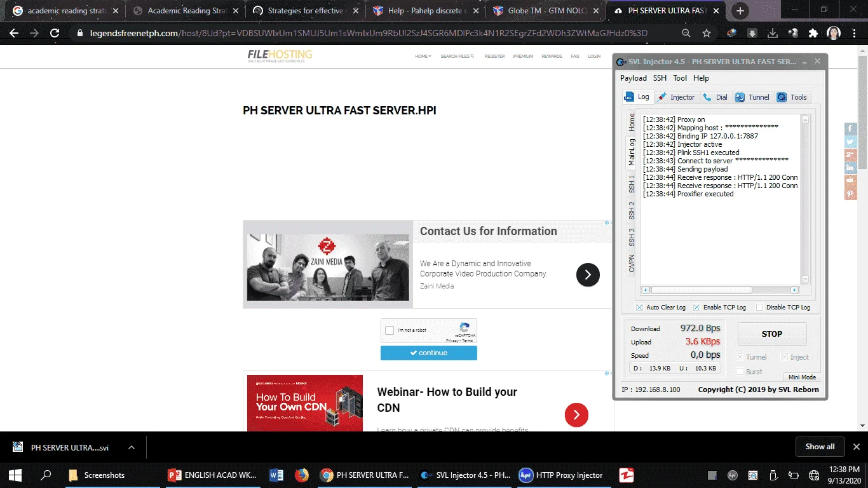This screenshot has height=488, width=868.
Task: Click the browser back arrow
Action: [x=14, y=33]
